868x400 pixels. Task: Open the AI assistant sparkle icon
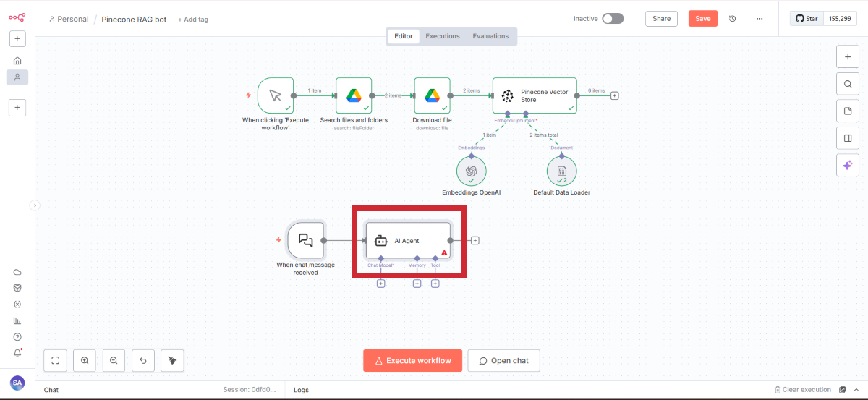tap(847, 166)
